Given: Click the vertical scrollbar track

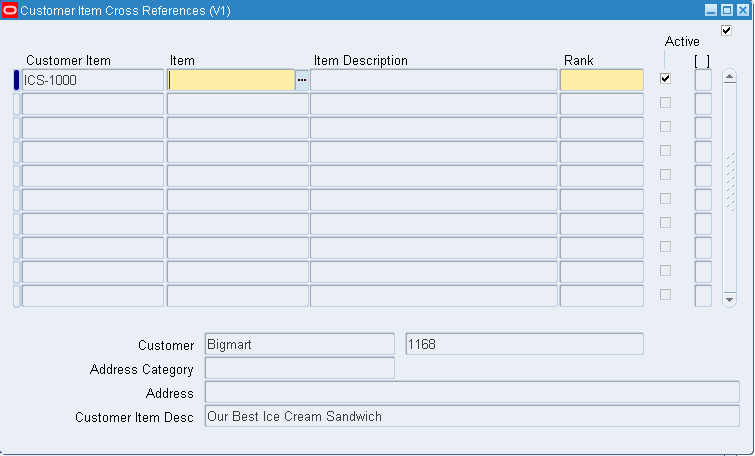Looking at the screenshot, I should click(x=729, y=188).
